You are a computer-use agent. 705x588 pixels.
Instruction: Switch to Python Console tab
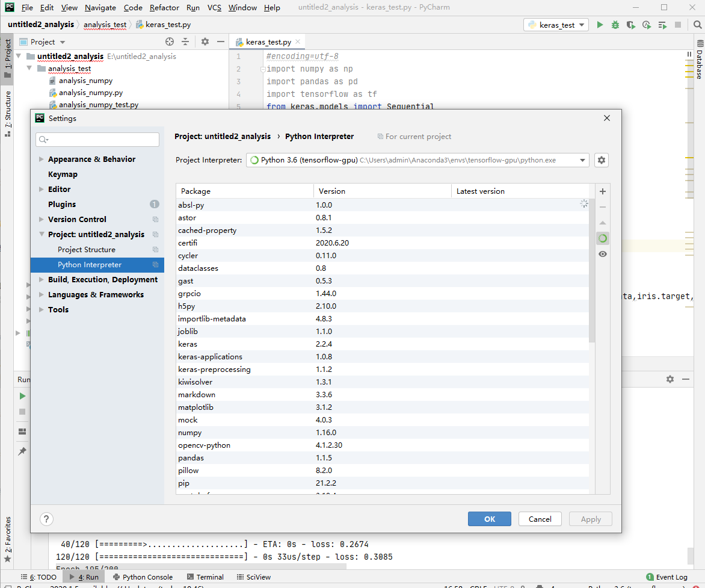pyautogui.click(x=143, y=577)
